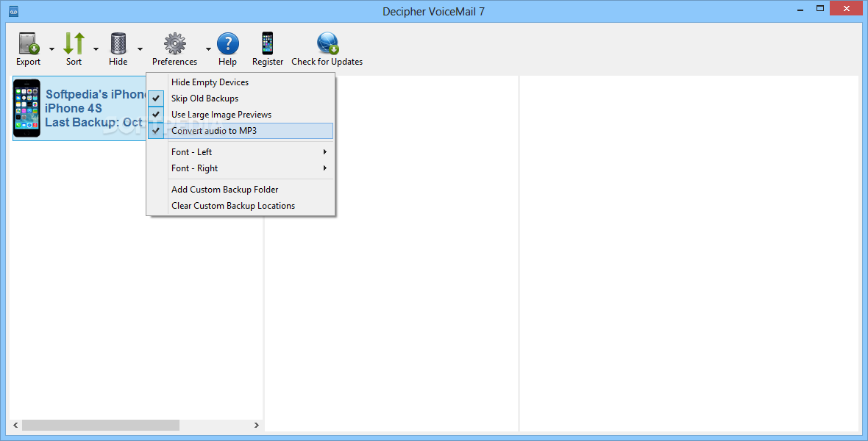The image size is (868, 441).
Task: Choose Add Custom Backup Folder
Action: click(x=241, y=189)
